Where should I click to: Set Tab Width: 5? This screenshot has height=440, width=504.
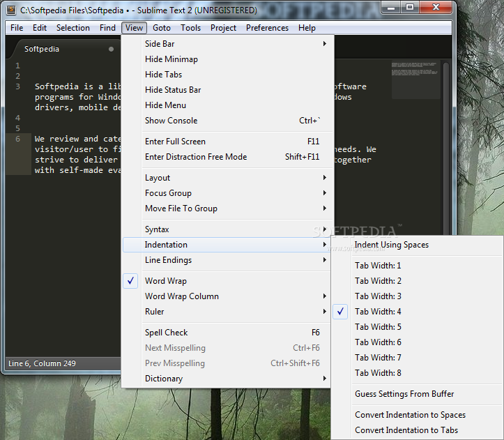click(417, 327)
